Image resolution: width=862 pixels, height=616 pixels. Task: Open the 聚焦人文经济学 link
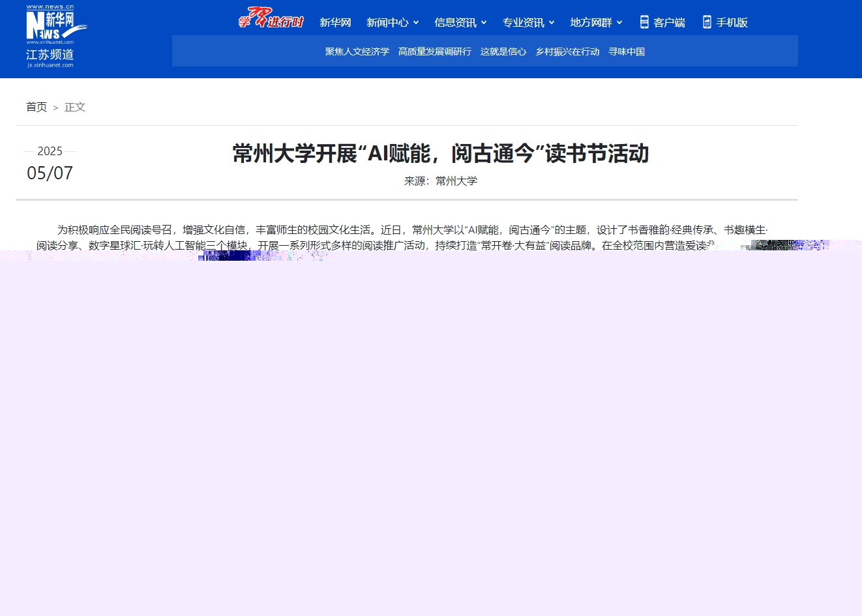coord(357,51)
